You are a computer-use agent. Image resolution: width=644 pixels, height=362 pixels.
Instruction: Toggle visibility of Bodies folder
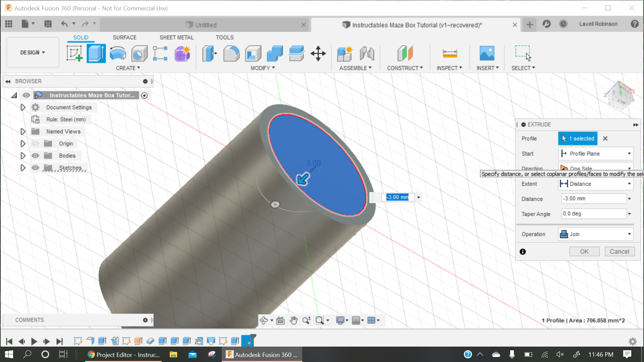(35, 156)
